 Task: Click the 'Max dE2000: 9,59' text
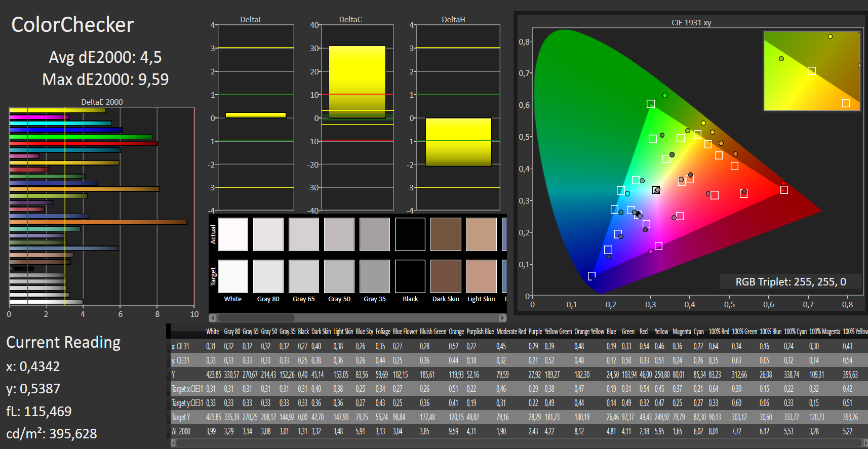(105, 79)
